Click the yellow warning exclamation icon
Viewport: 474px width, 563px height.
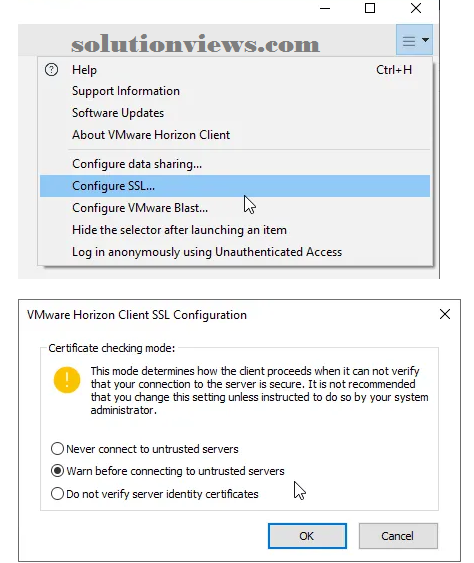pyautogui.click(x=67, y=380)
